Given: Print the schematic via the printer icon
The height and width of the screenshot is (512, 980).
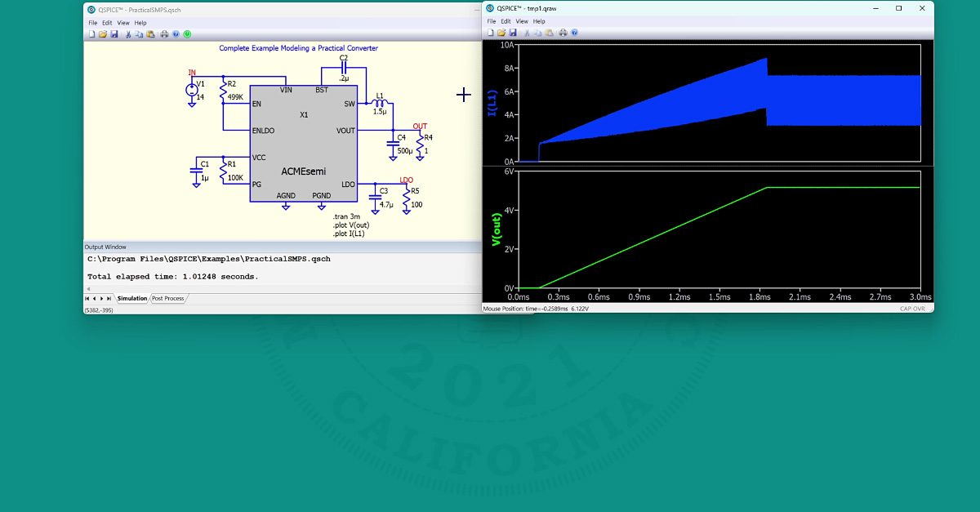Looking at the screenshot, I should [x=165, y=35].
